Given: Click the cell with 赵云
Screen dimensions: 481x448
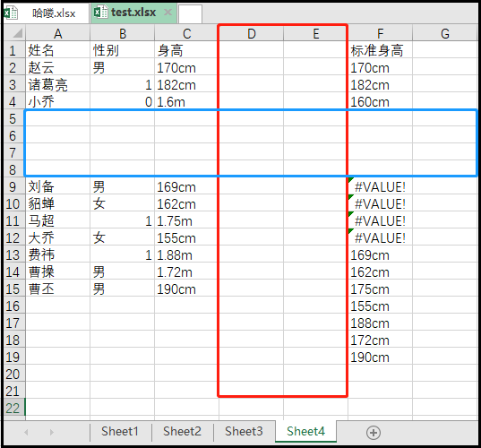Looking at the screenshot, I should click(x=57, y=67).
